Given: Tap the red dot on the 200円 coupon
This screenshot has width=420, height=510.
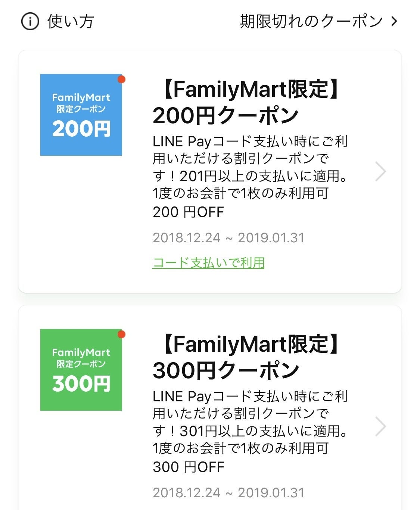Looking at the screenshot, I should 121,80.
